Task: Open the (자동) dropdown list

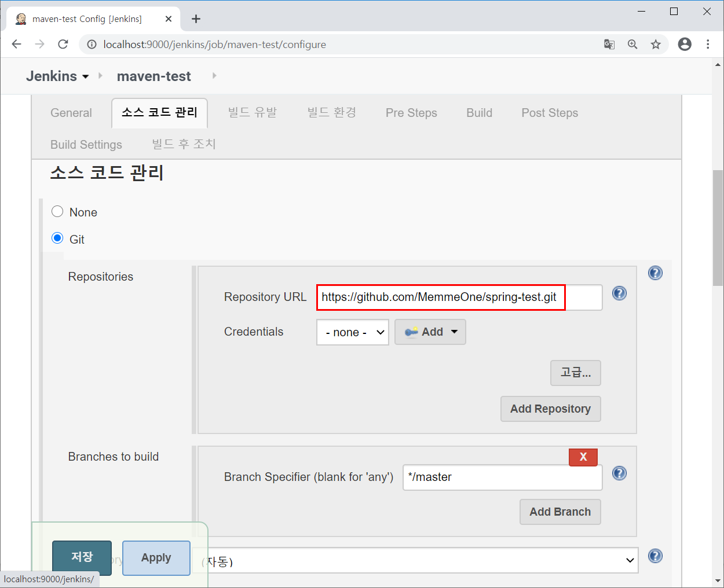Action: tap(416, 561)
